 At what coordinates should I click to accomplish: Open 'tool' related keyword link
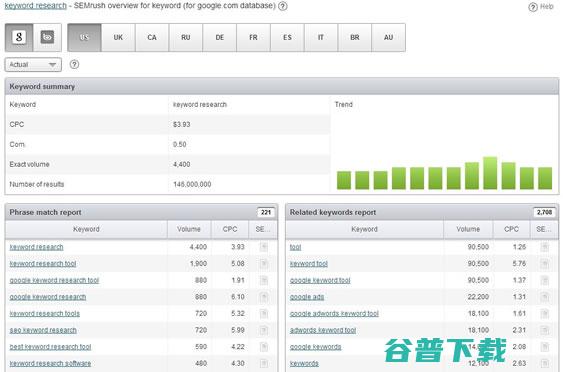296,247
